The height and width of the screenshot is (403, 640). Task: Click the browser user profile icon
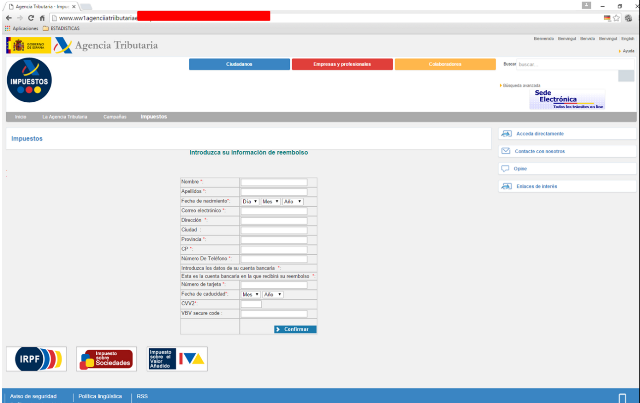(x=586, y=5)
